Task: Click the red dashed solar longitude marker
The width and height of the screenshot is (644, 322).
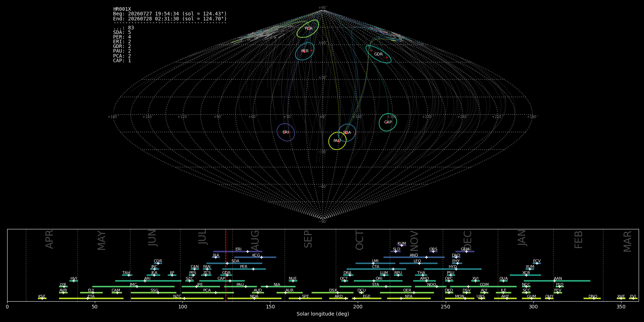Action: coord(226,265)
